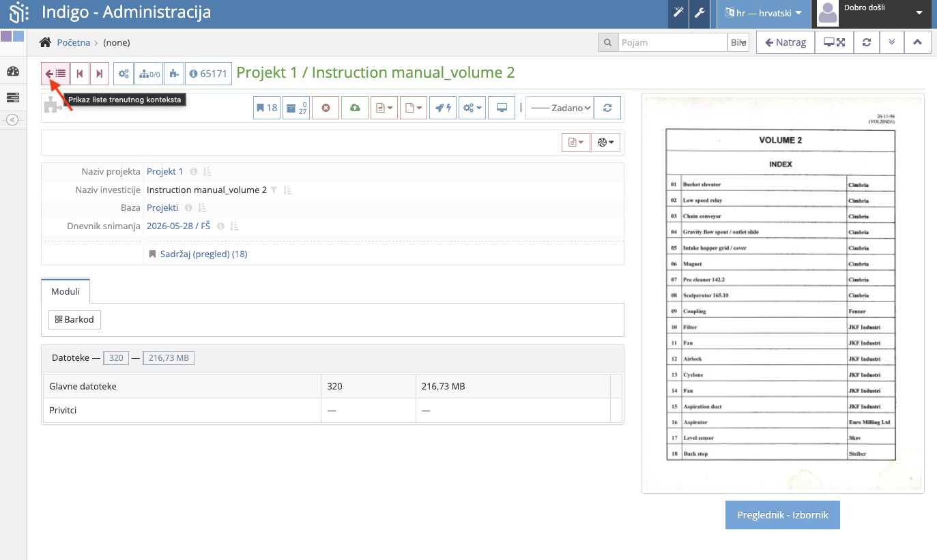Click the Glavne datoteke table cell
This screenshot has height=560, width=937.
point(182,386)
